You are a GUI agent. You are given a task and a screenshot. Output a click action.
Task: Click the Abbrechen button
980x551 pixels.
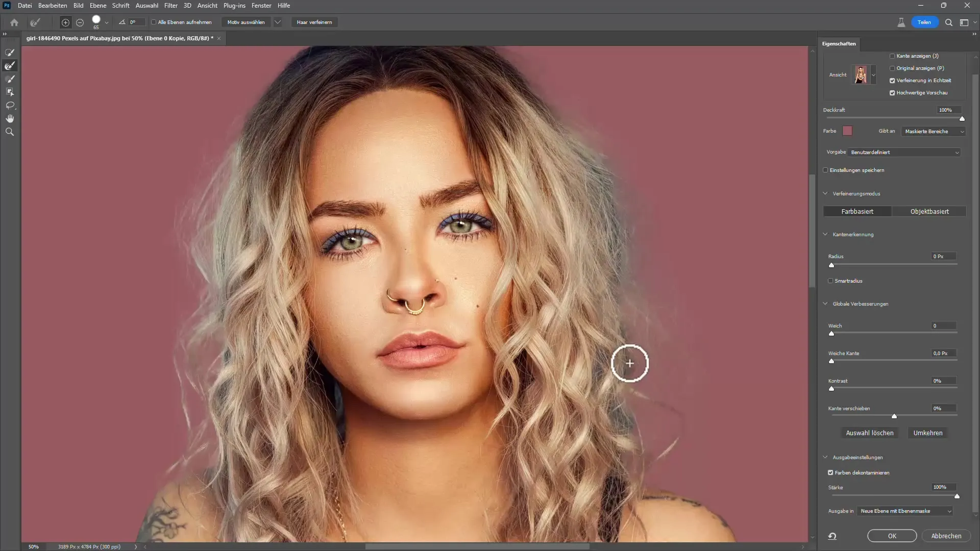pos(946,536)
